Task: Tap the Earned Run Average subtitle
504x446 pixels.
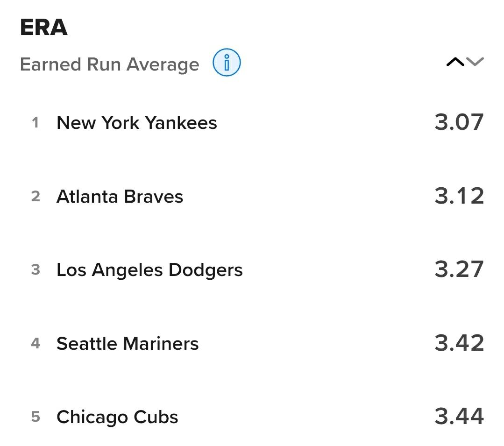Action: point(109,64)
